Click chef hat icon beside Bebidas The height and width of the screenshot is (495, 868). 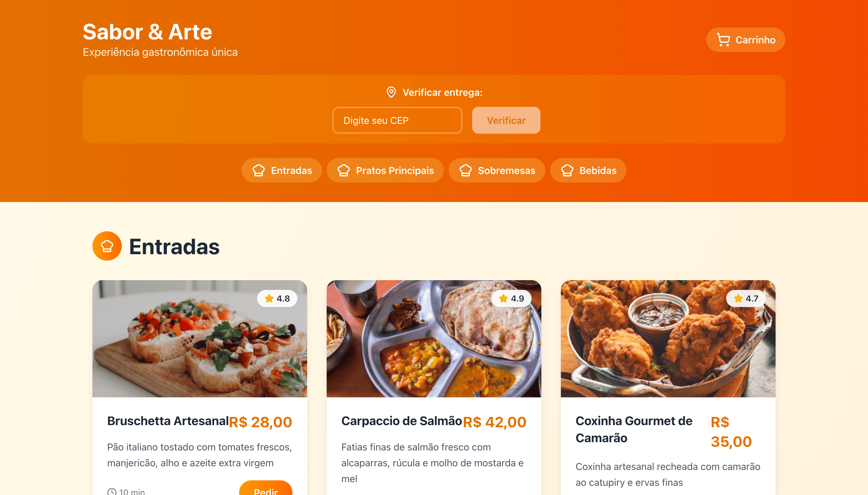click(567, 170)
